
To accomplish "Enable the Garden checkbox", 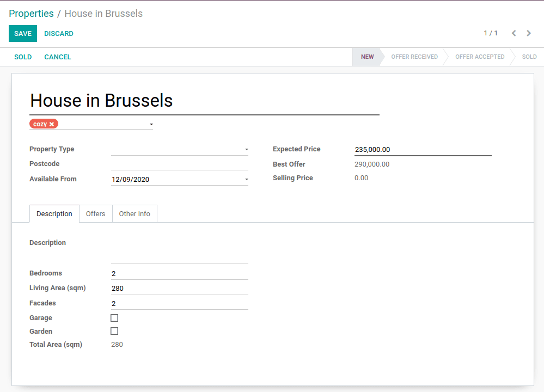I will coord(114,331).
